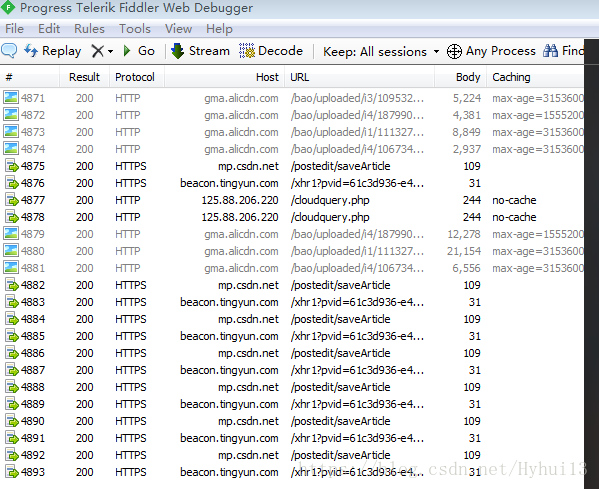The height and width of the screenshot is (489, 599).
Task: Click post icon of session 4888
Action: point(12,387)
